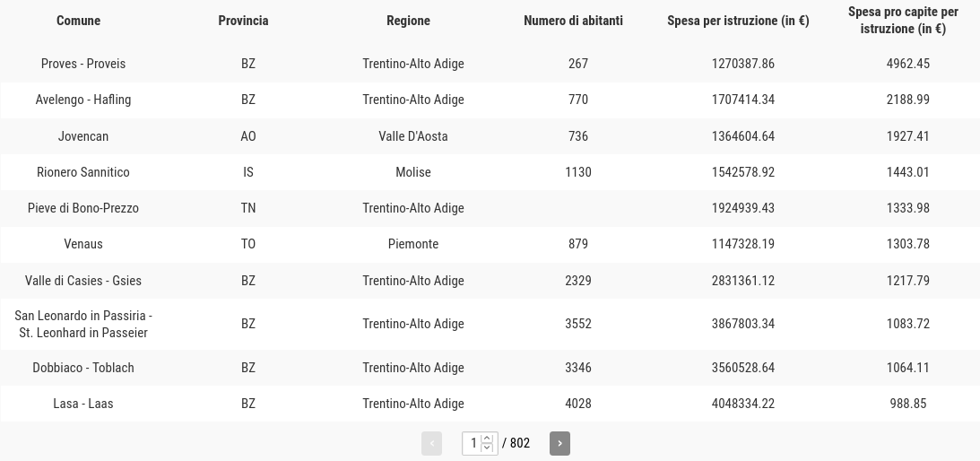This screenshot has width=980, height=461.
Task: Click the Dobbiaco - Toblach entry
Action: pyautogui.click(x=83, y=368)
